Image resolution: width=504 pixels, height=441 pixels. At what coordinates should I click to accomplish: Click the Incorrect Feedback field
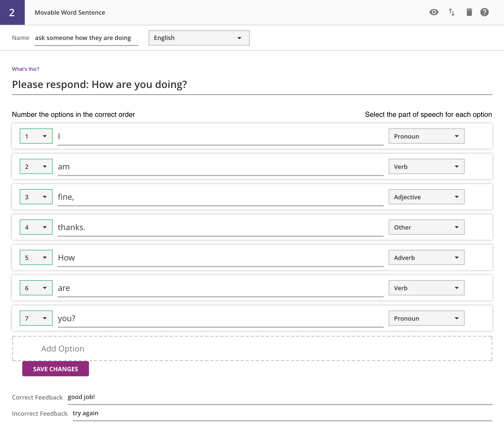coord(282,413)
